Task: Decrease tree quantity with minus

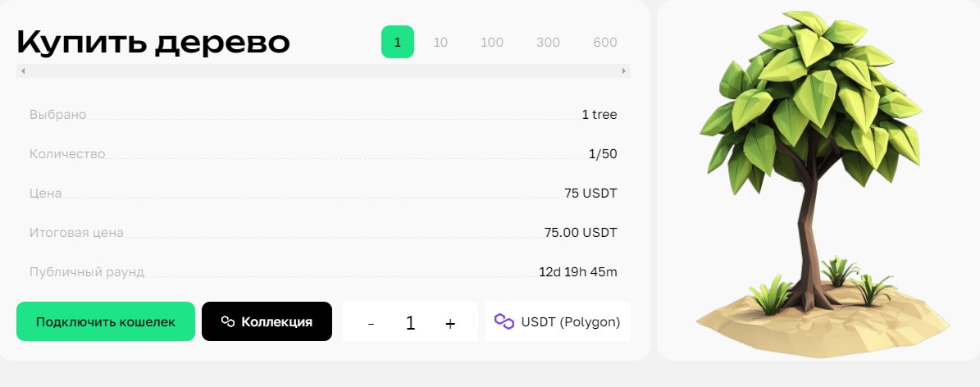Action: tap(371, 323)
